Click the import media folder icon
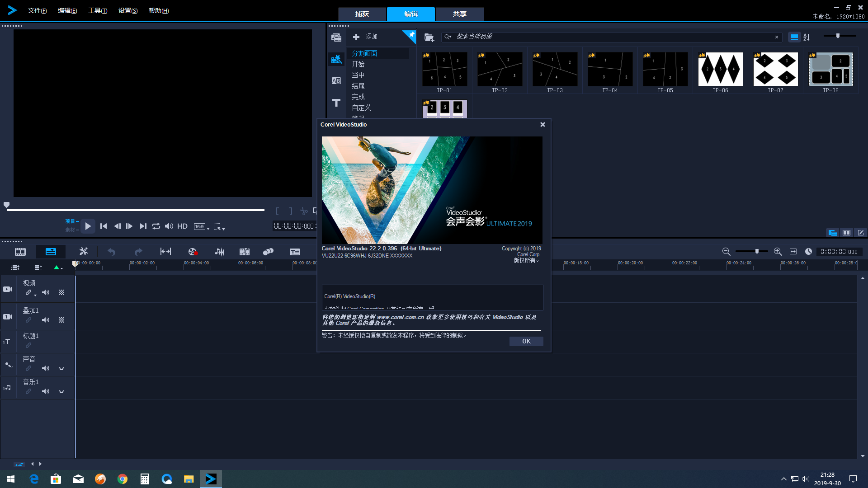868x488 pixels. click(429, 37)
